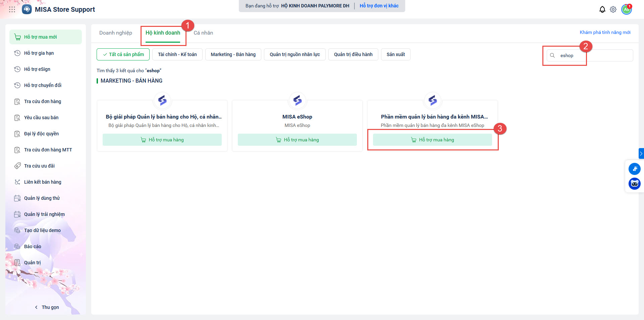Click the cart icon beside Hỗ trợ mua mới
The width and height of the screenshot is (644, 320).
tap(17, 37)
